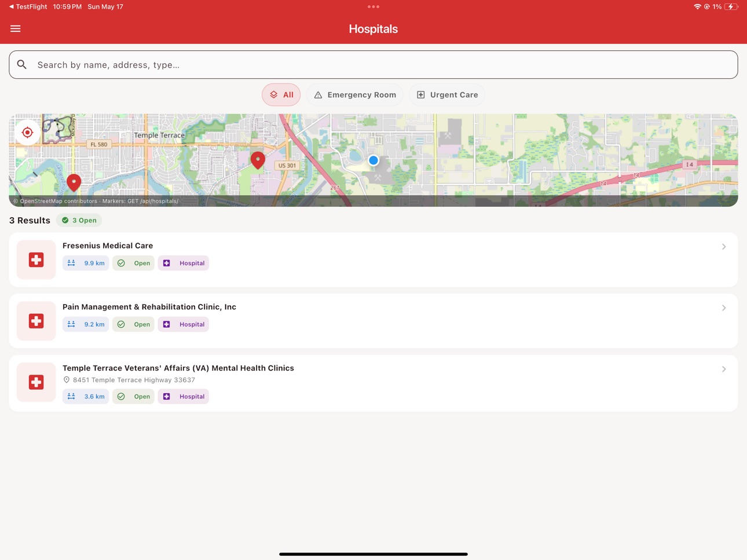This screenshot has height=560, width=747.
Task: Recenter map with the locate button
Action: [x=27, y=133]
